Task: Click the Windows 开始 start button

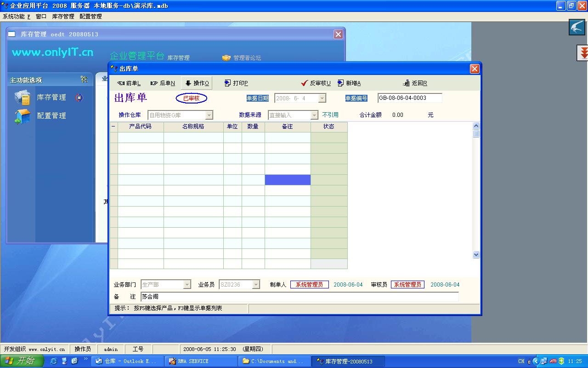Action: (21, 361)
